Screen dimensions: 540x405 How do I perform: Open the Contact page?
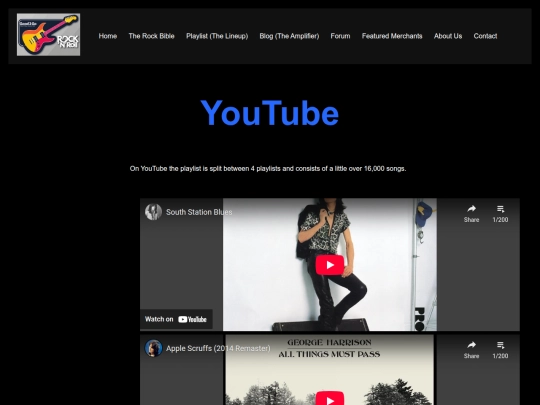485,36
